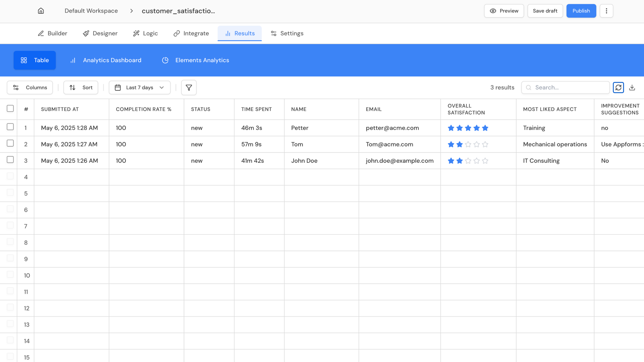
Task: Tick the checkbox for John Doe's row
Action: 10,160
